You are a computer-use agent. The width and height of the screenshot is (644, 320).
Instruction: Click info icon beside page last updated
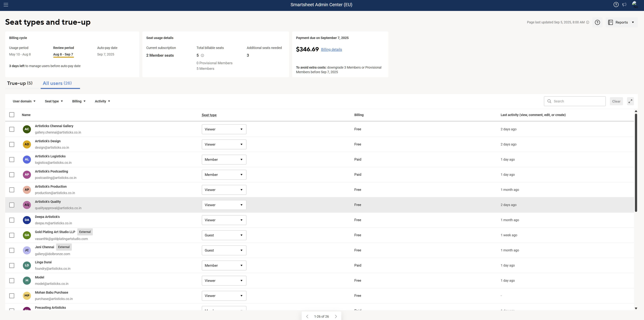pos(588,22)
